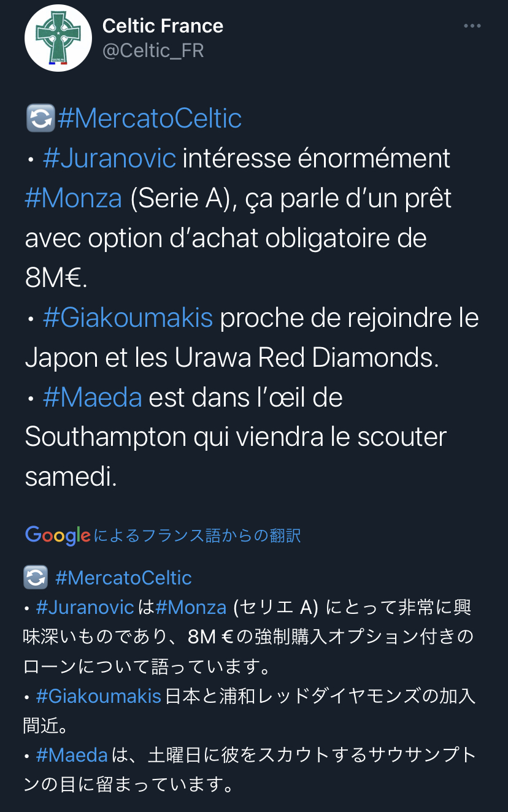
Task: Tap the Google logo in translation notice
Action: pyautogui.click(x=58, y=535)
